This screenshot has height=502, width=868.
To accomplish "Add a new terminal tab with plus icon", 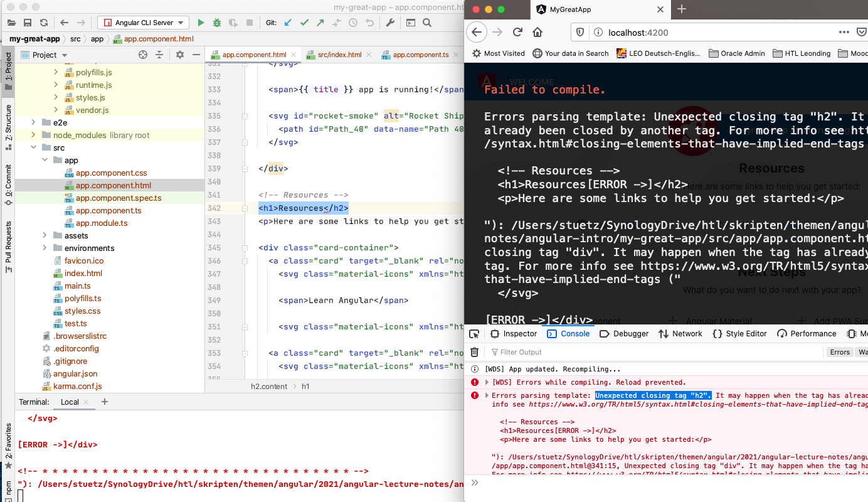I will pyautogui.click(x=105, y=402).
